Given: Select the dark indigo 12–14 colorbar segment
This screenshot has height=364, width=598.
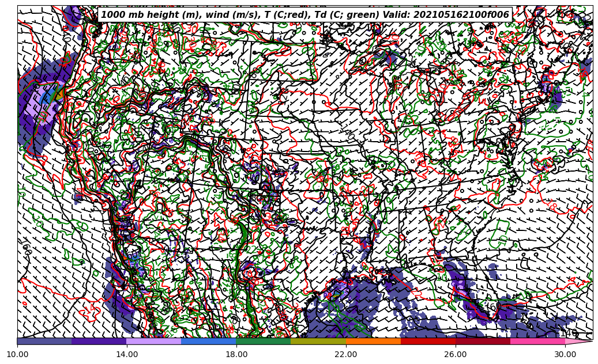Looking at the screenshot, I should click(99, 341).
